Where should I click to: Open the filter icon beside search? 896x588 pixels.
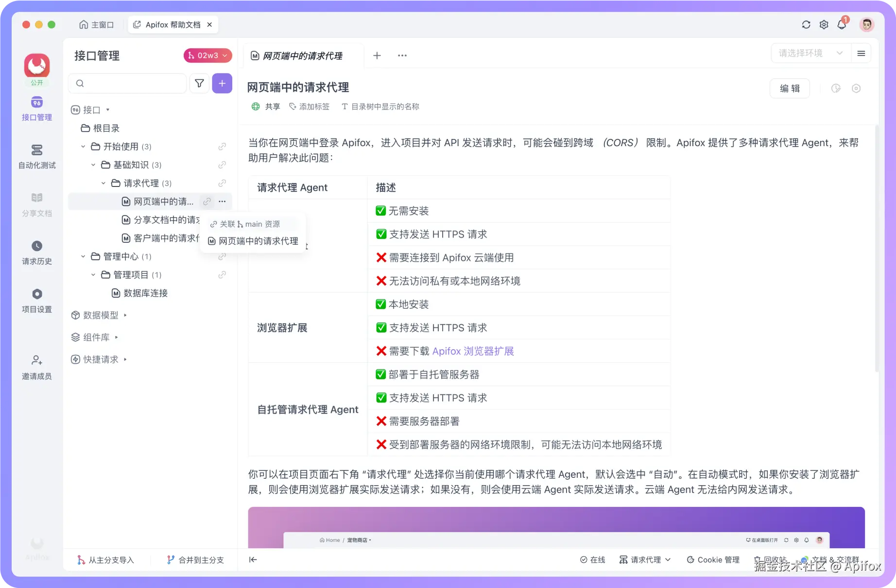[199, 83]
